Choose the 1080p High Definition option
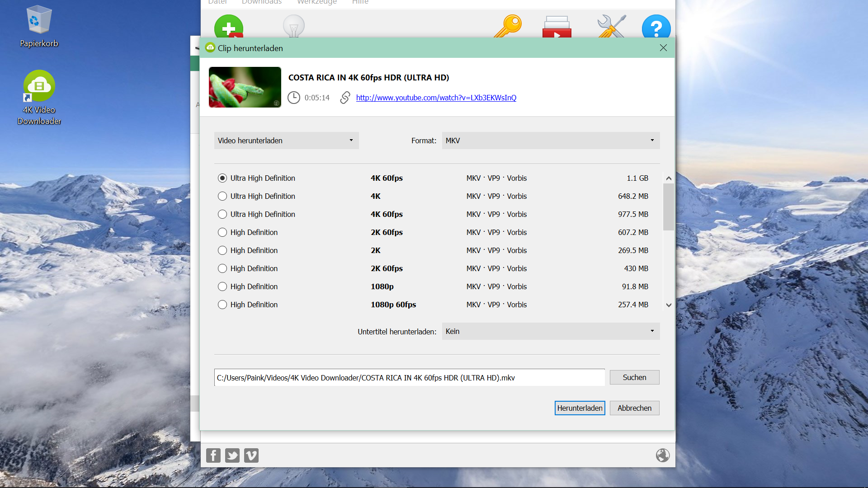868x488 pixels. click(x=222, y=286)
